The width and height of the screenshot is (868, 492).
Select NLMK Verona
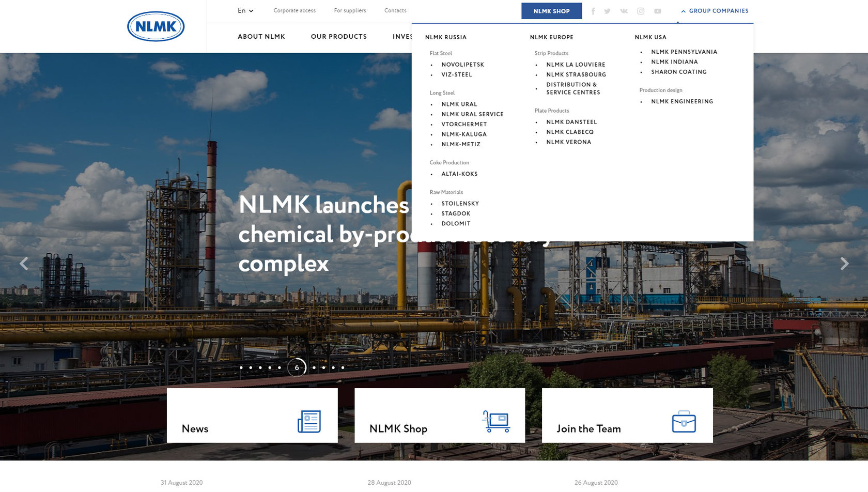point(568,142)
